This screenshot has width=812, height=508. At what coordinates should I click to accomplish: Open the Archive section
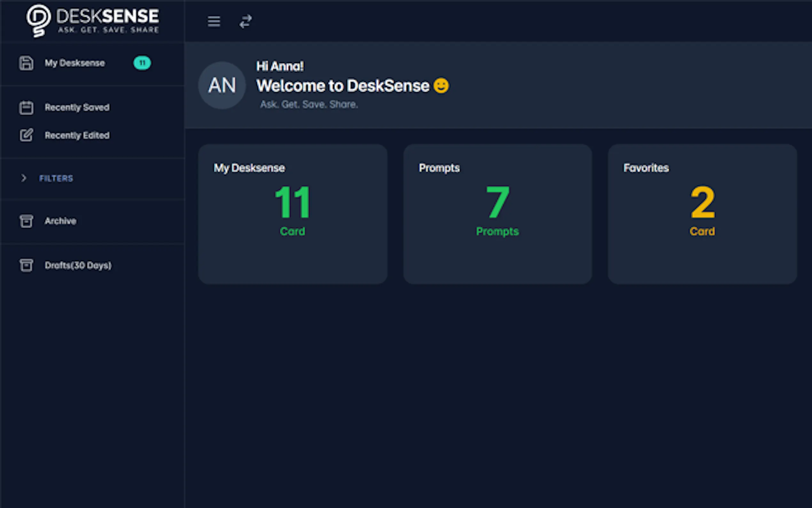(60, 221)
